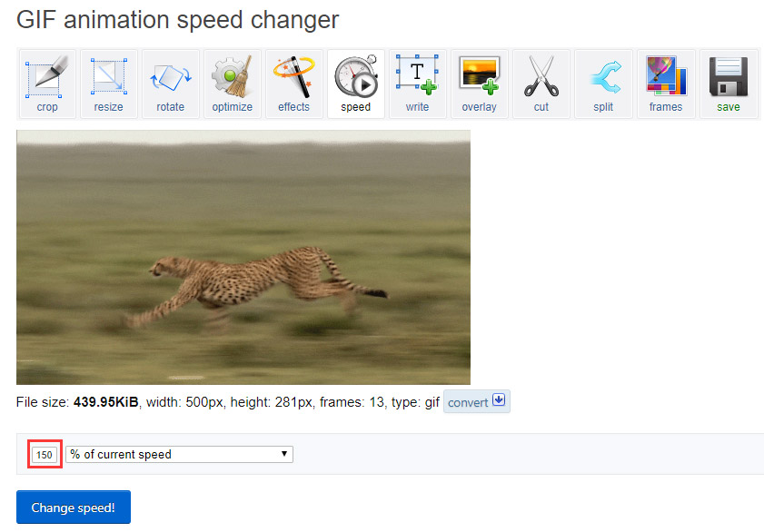Click the Change speed! button
764x532 pixels.
pos(74,507)
